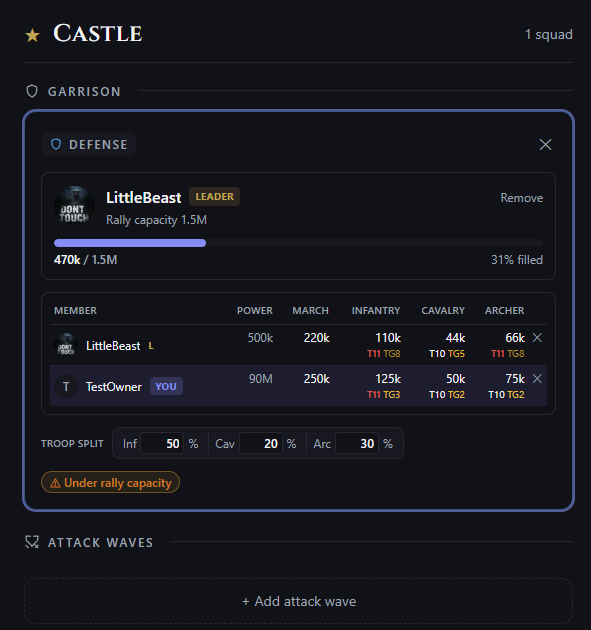Screen dimensions: 591x630
Task: Click LittleBeast's leader avatar image
Action: coord(74,206)
